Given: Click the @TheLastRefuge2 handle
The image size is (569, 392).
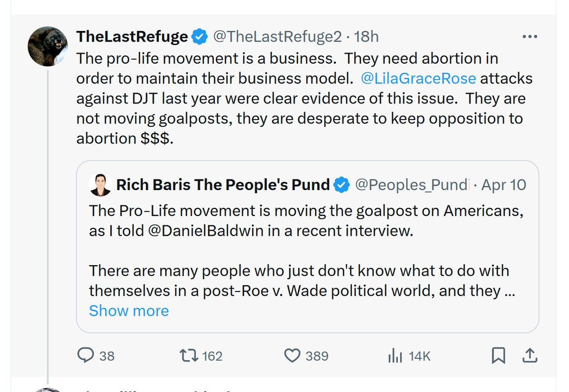Looking at the screenshot, I should coord(277,37).
